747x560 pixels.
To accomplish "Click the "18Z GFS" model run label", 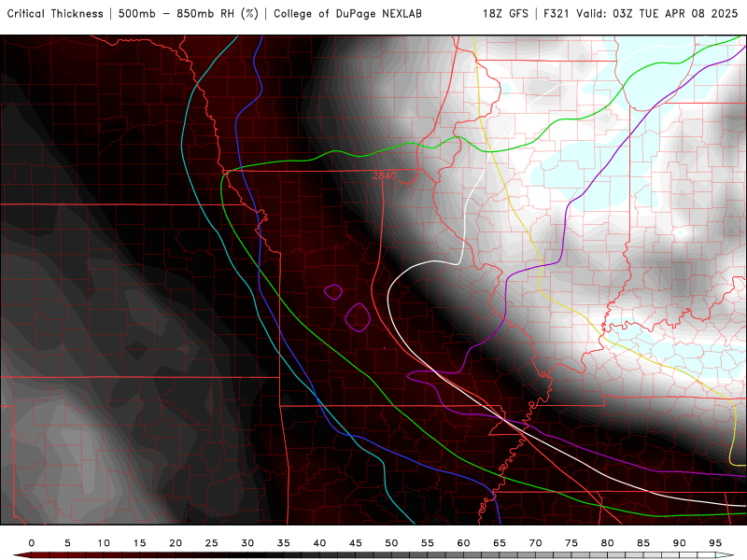I will 505,14.
